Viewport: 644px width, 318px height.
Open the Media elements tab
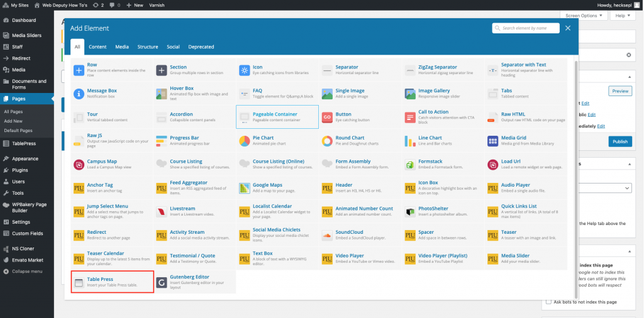122,47
